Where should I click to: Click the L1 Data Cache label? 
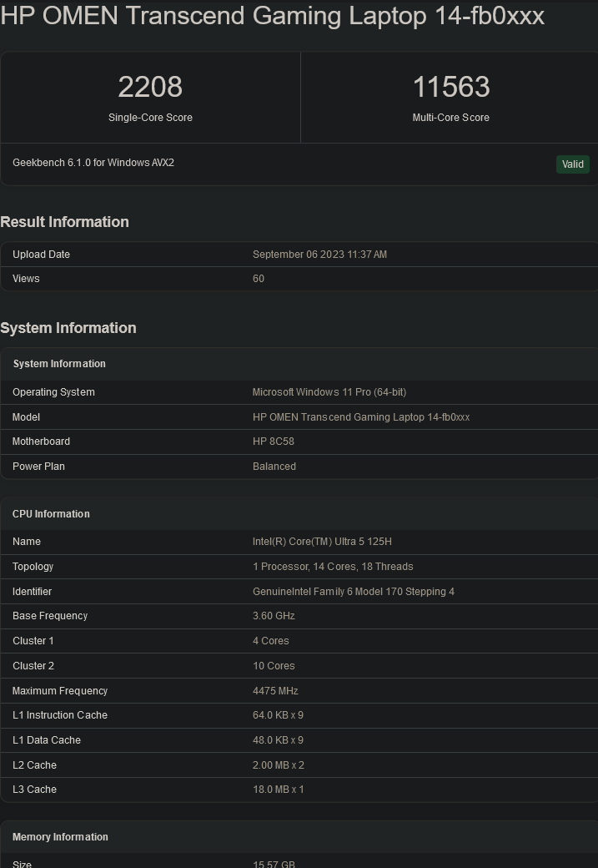tap(47, 740)
